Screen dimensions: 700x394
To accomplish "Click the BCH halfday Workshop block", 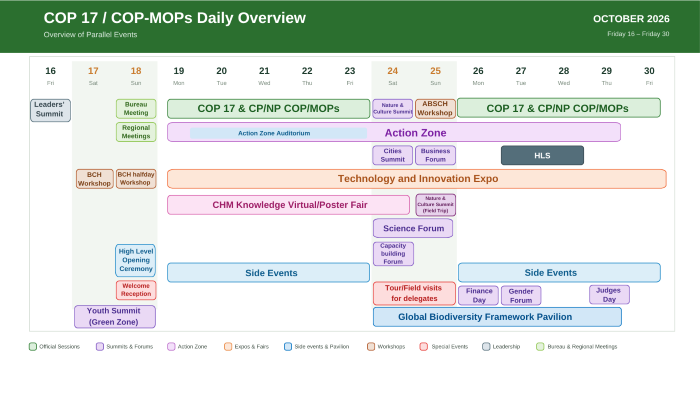I will (x=136, y=179).
